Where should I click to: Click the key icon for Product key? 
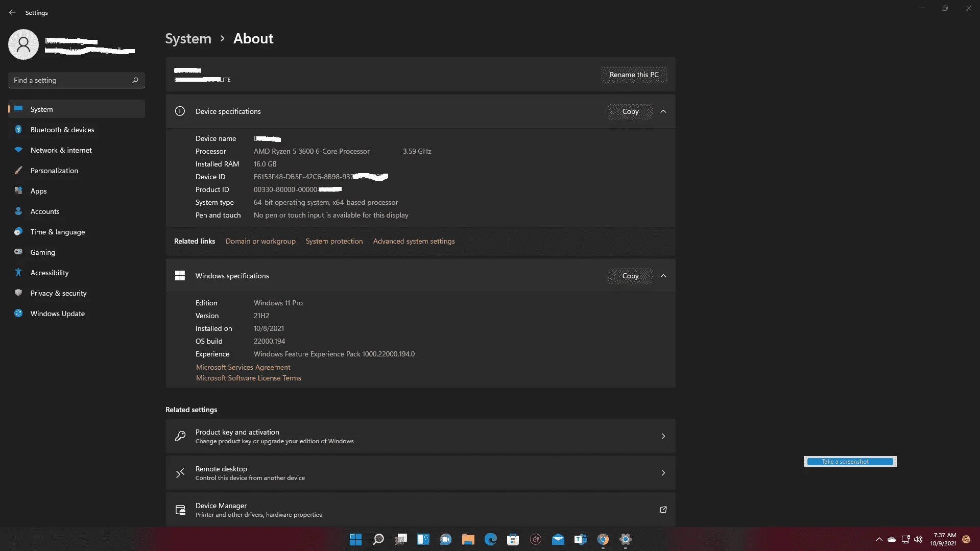pos(180,436)
